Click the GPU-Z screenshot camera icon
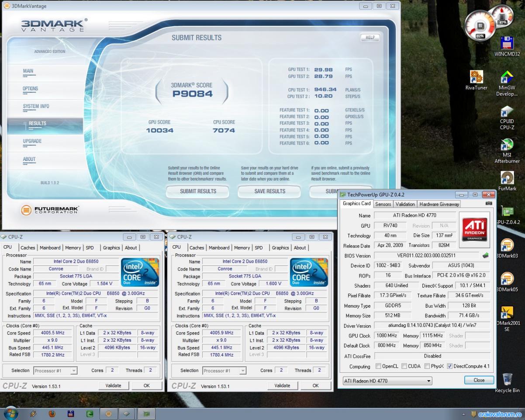The height and width of the screenshot is (420, 525). 489,203
